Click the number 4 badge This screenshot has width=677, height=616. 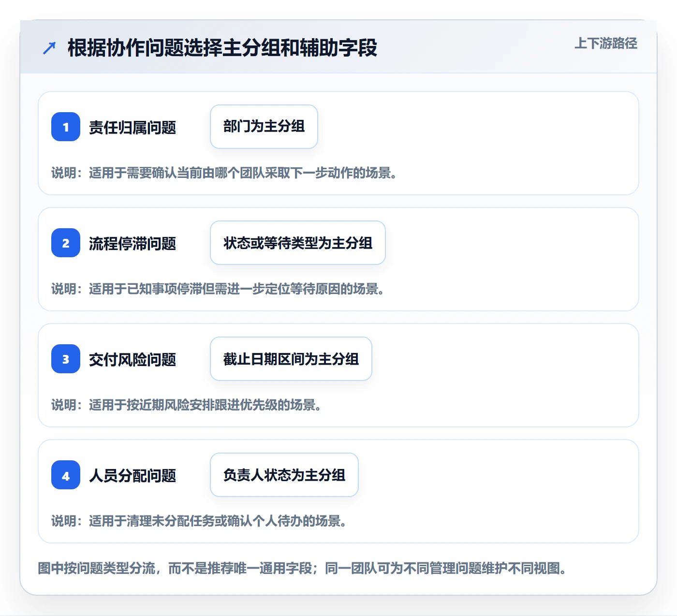66,475
